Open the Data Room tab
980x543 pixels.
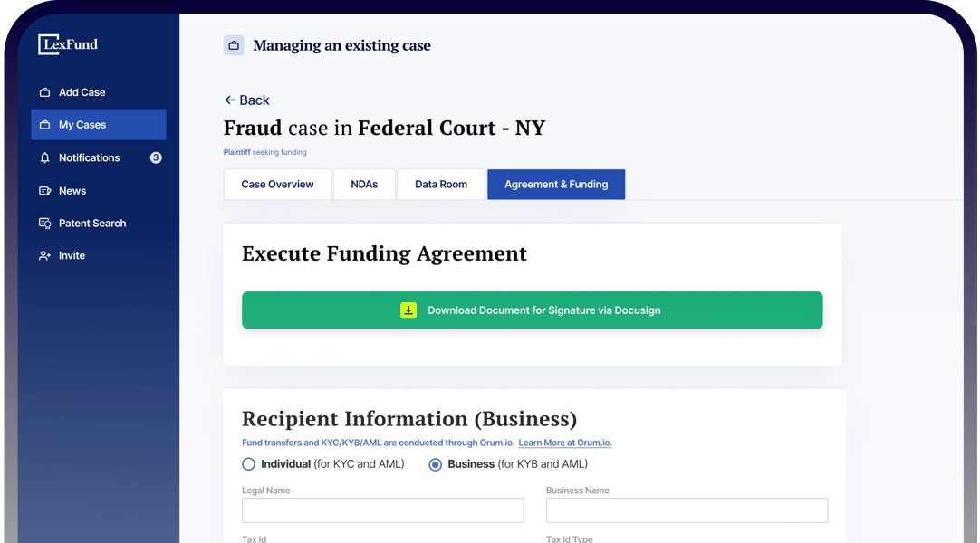coord(441,185)
